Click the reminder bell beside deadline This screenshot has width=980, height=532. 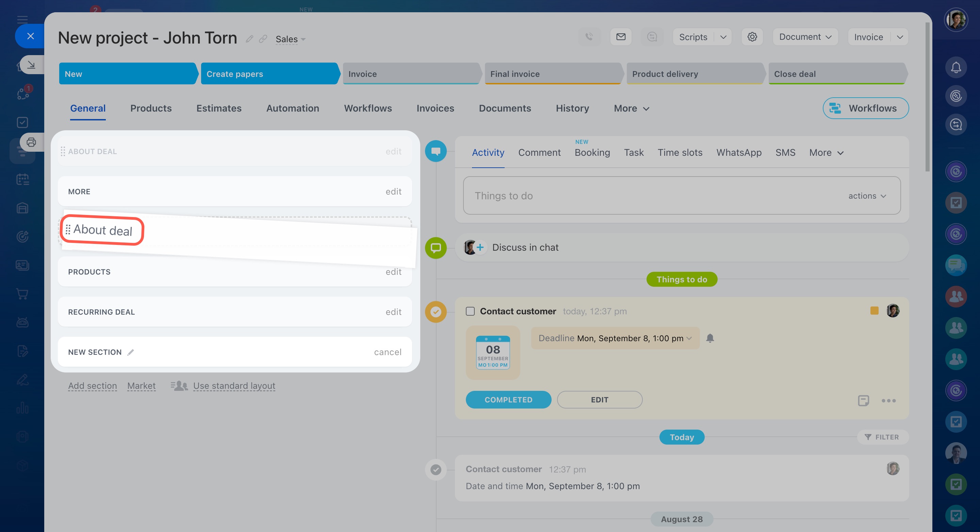710,338
